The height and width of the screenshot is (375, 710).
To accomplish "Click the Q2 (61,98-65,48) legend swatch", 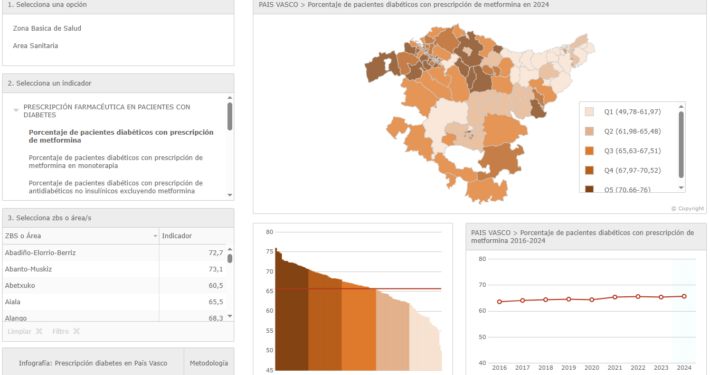I will click(x=589, y=131).
